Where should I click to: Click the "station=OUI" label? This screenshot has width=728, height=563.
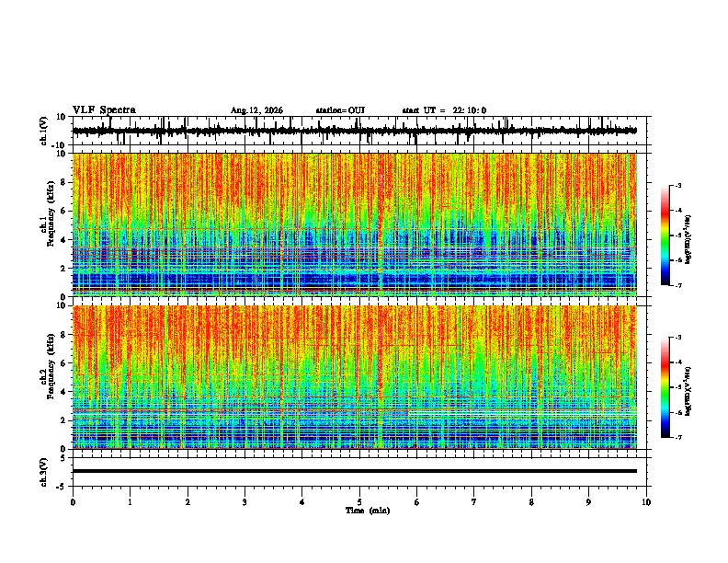pyautogui.click(x=340, y=110)
